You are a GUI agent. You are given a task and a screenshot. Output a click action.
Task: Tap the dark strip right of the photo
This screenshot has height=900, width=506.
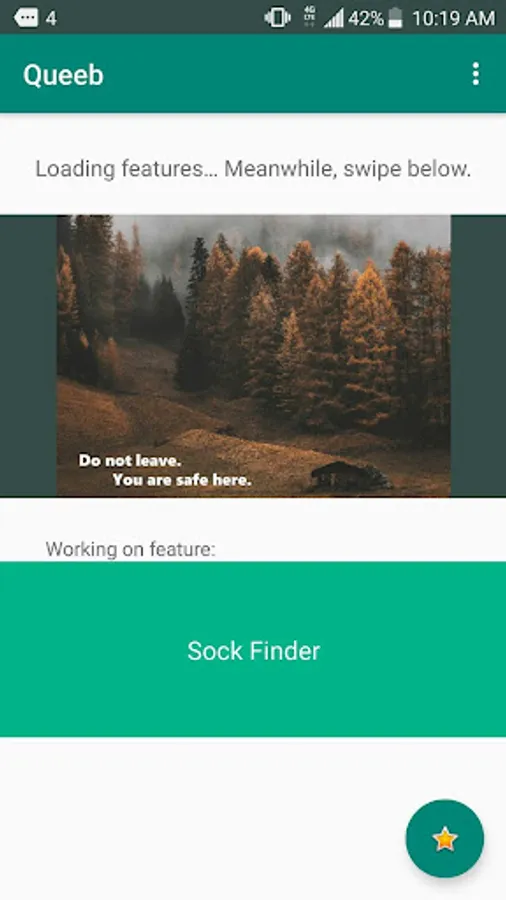[478, 356]
